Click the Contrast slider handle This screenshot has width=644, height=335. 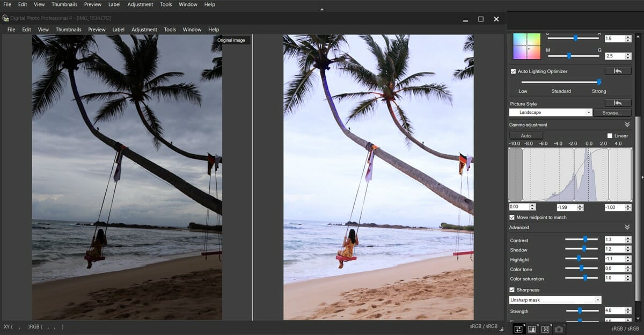[586, 239]
